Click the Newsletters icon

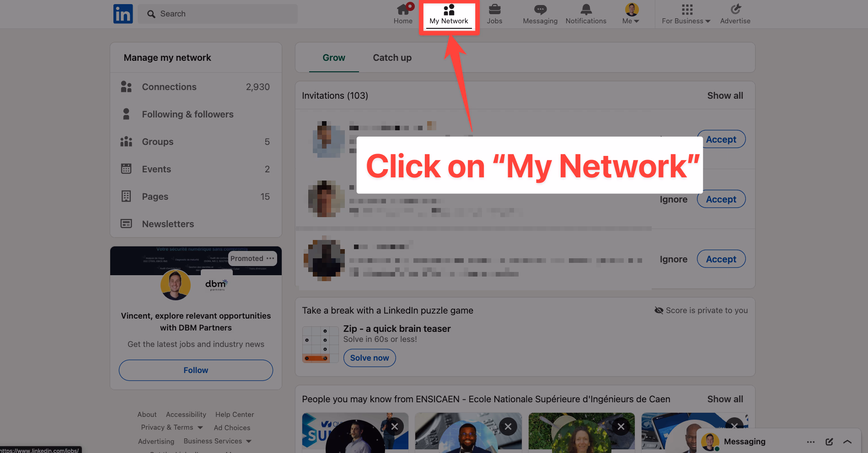click(x=126, y=224)
